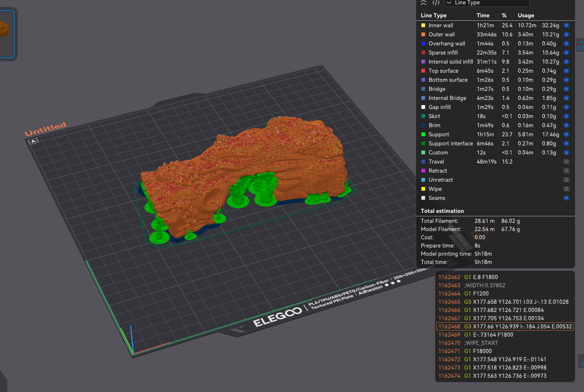Click the Support green color swatch
584x392 pixels.
[423, 135]
